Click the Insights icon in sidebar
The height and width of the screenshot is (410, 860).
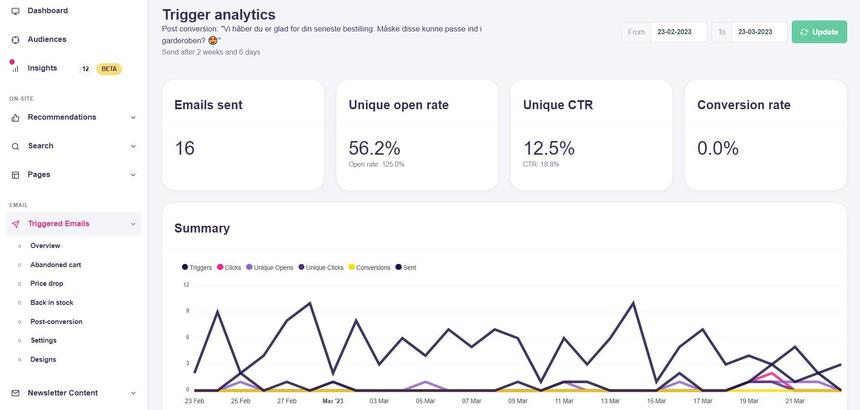point(15,68)
